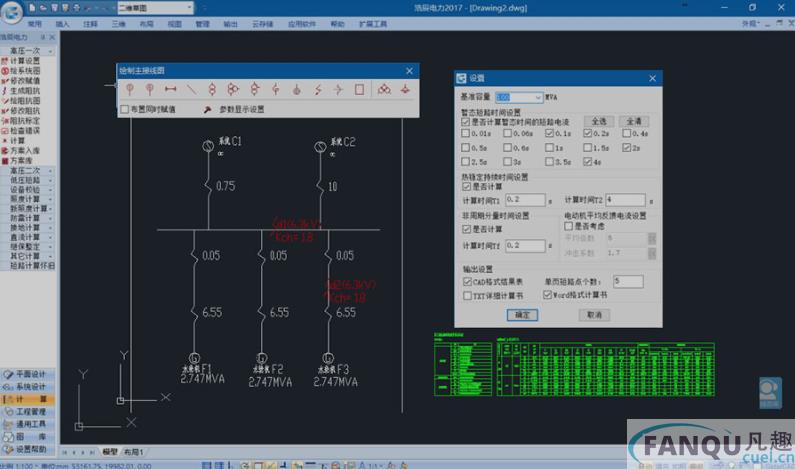Open the 常用 ribbon tab

pos(34,24)
